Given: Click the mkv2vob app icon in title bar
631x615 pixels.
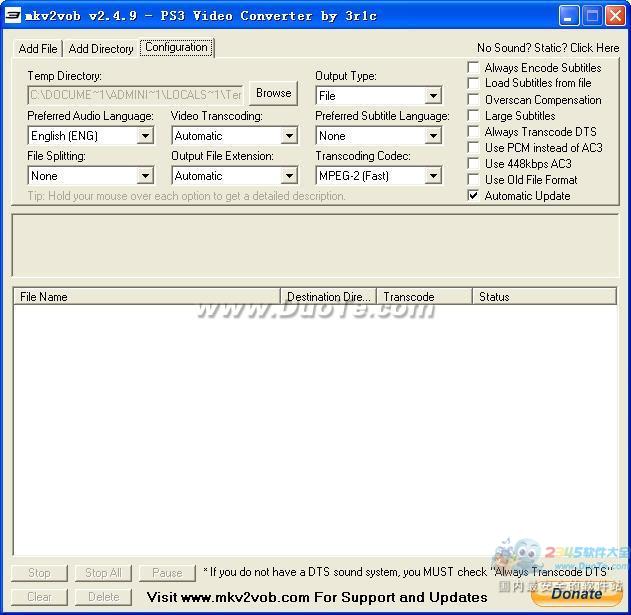Looking at the screenshot, I should point(14,15).
